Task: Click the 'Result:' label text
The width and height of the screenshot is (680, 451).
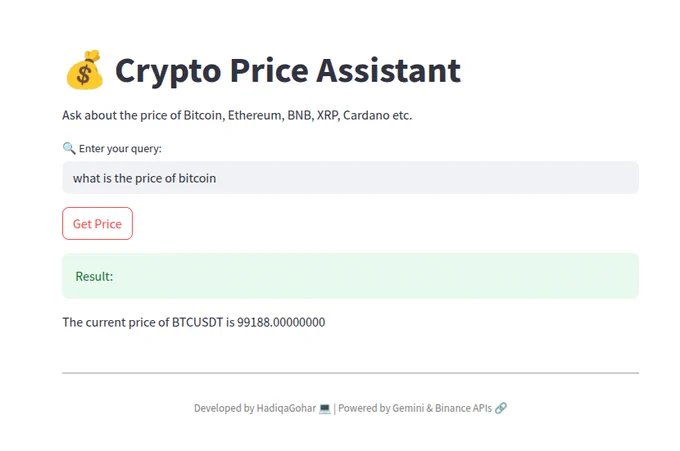Action: tap(94, 276)
